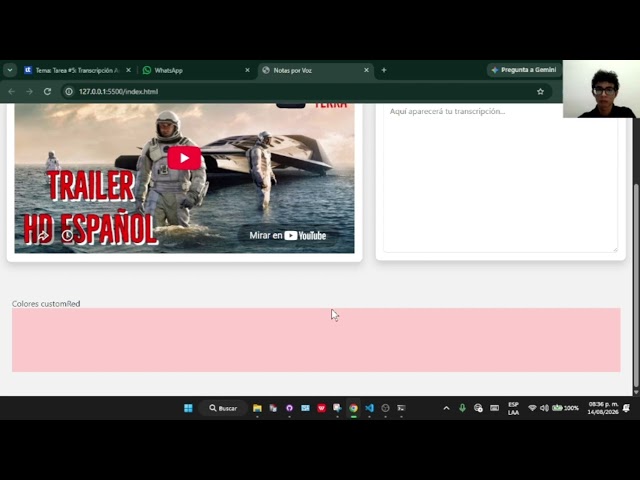640x480 pixels.
Task: Open GitHub Desktop from the taskbar
Action: tap(289, 408)
